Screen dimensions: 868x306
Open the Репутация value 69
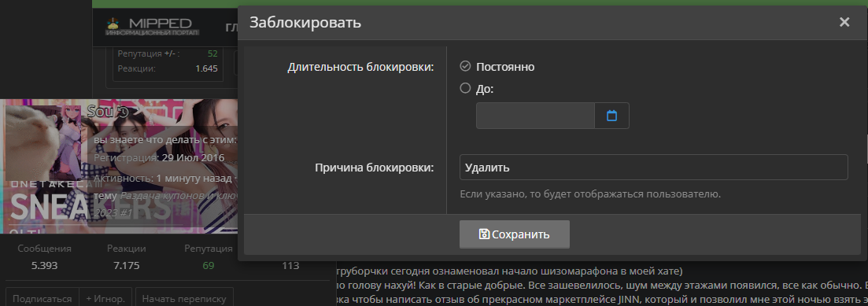tap(208, 266)
